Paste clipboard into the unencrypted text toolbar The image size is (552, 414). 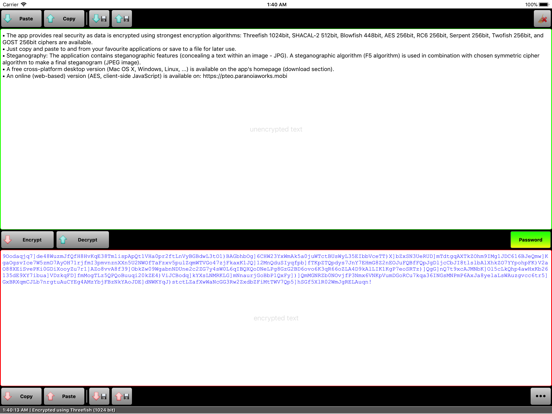coord(21,19)
